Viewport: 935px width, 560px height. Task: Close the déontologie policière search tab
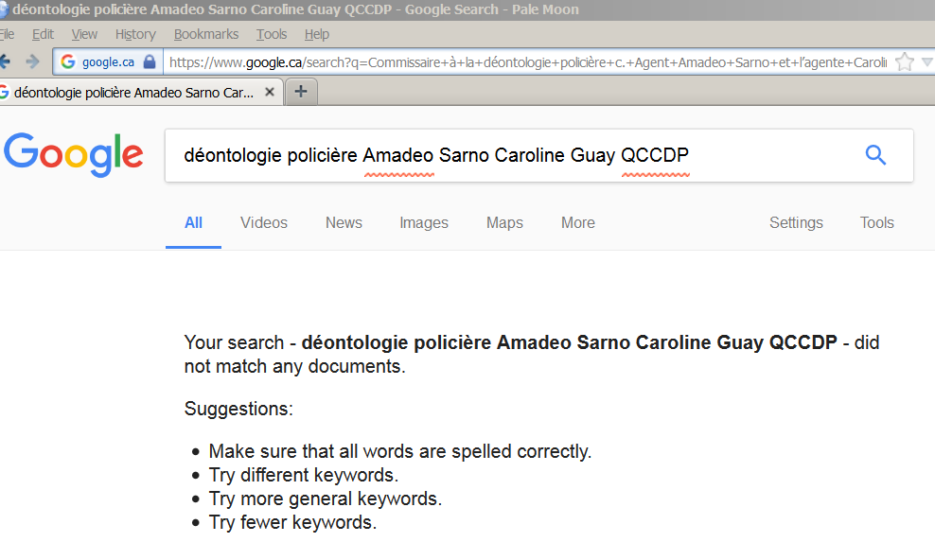[x=271, y=93]
